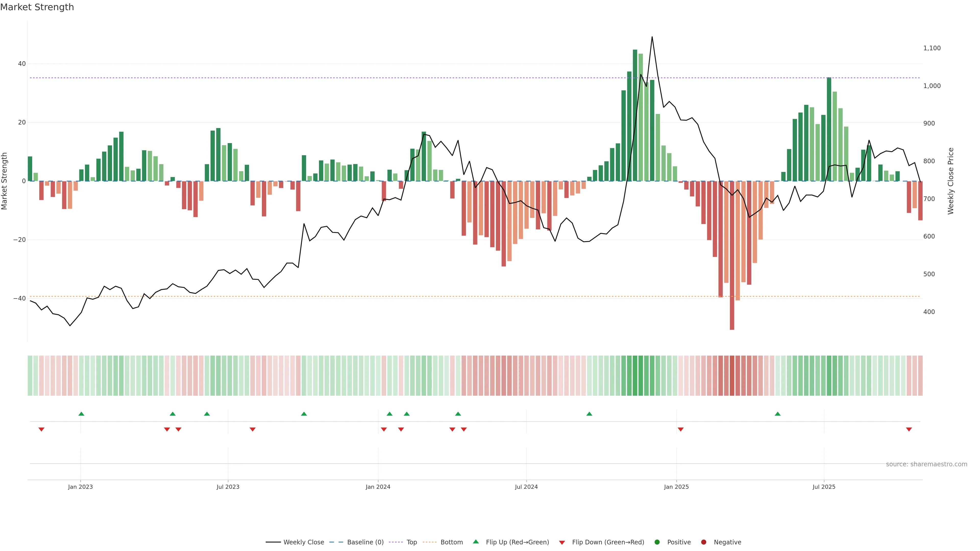Click the flip-up triangle between Jan and Jul 2025
The width and height of the screenshot is (980, 551).
tap(778, 414)
